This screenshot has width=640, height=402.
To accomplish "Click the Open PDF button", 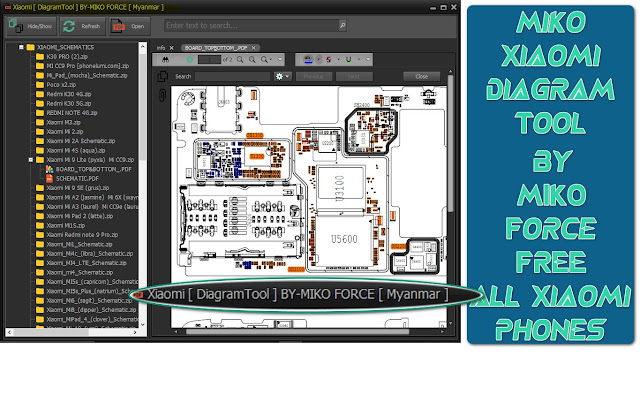I will coord(129,26).
